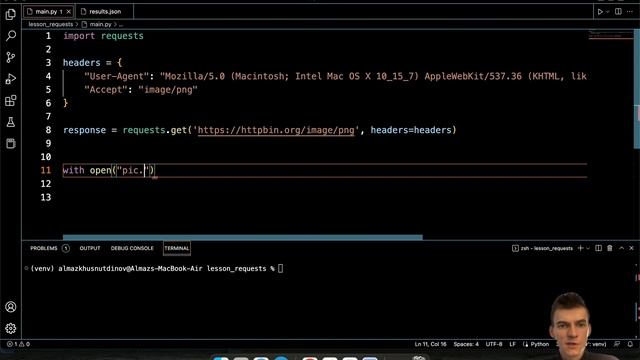Open the Search view in activity bar
Viewport: 640px width, 360px height.
point(11,36)
